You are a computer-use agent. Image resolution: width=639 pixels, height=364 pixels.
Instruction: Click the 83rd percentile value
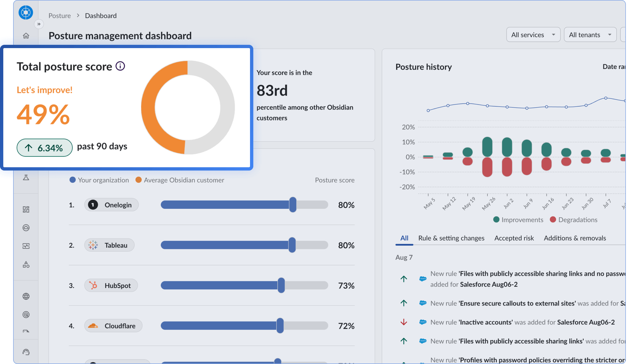[272, 90]
